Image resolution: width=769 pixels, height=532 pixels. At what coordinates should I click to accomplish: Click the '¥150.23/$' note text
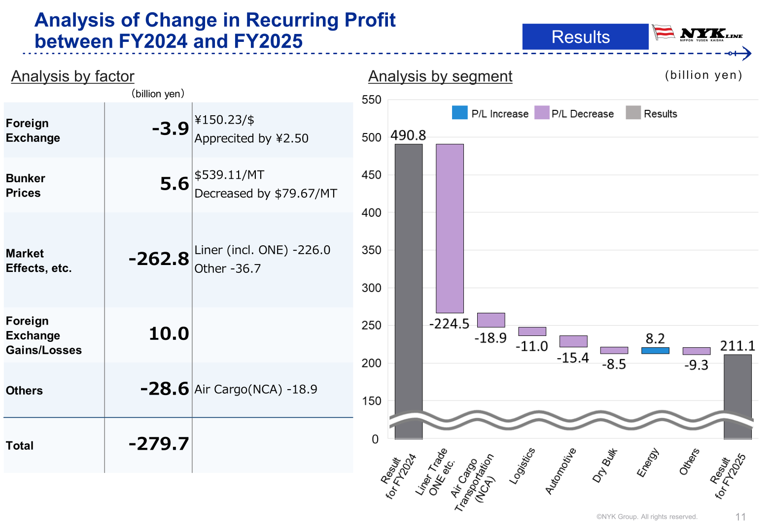[x=224, y=120]
